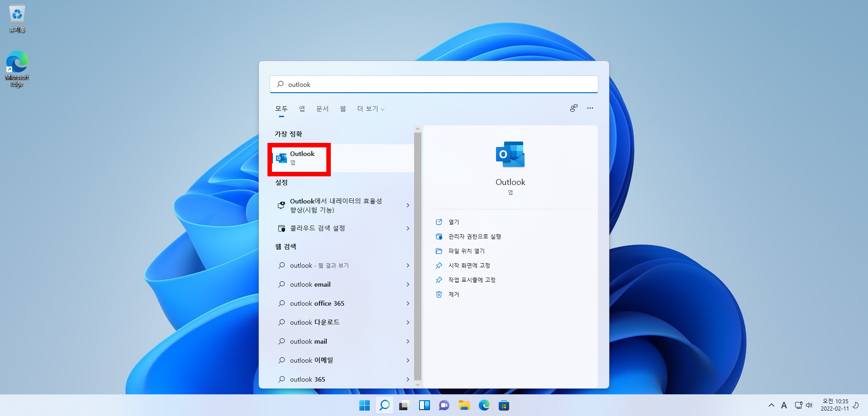
Task: Click taskbar Search magnifier icon
Action: point(384,406)
